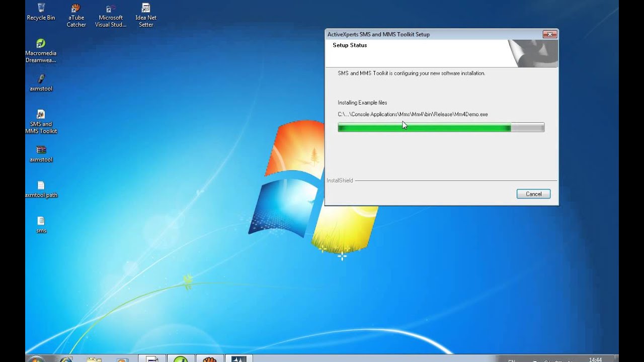
Task: Click the 'configuring your new software installation' message
Action: (x=411, y=73)
